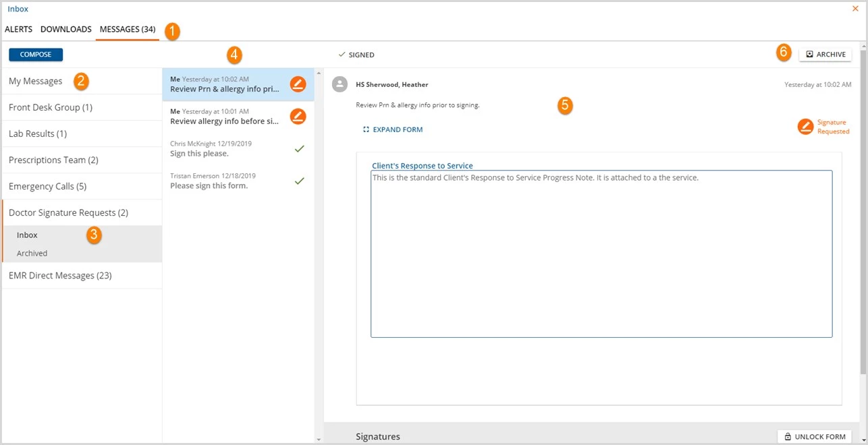Expand the form with EXPAND FORM
This screenshot has width=868, height=445.
click(x=393, y=129)
